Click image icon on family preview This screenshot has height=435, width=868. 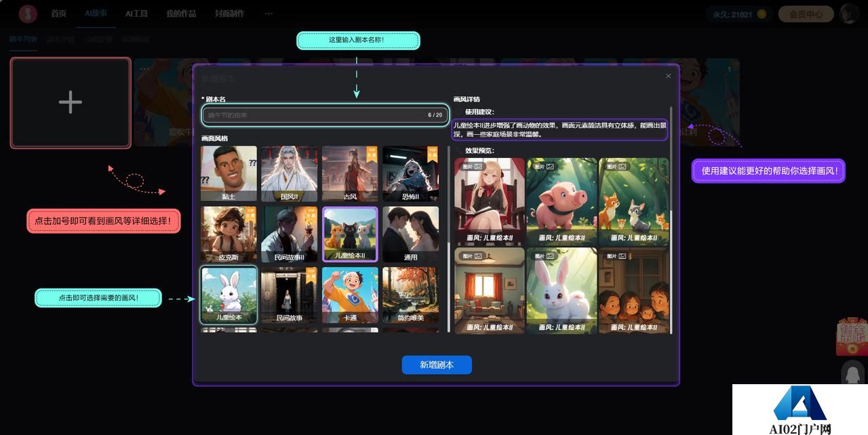point(622,256)
